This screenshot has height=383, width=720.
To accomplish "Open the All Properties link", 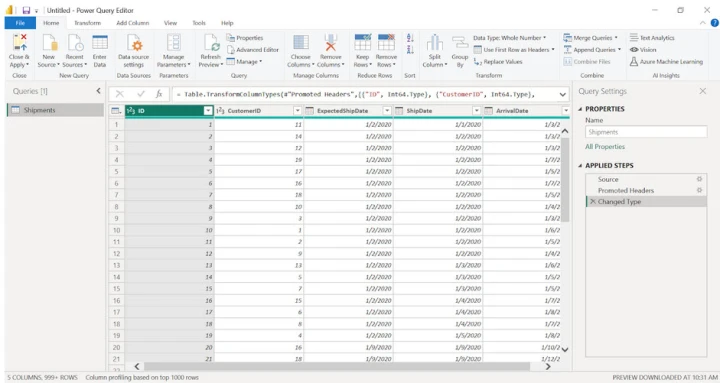I will click(605, 146).
